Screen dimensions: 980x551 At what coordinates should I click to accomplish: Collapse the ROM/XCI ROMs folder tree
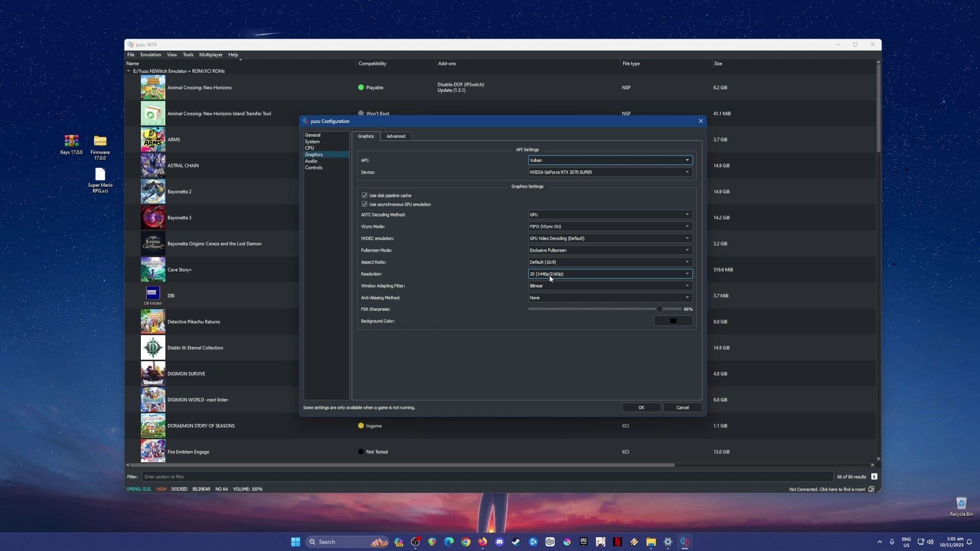point(129,71)
